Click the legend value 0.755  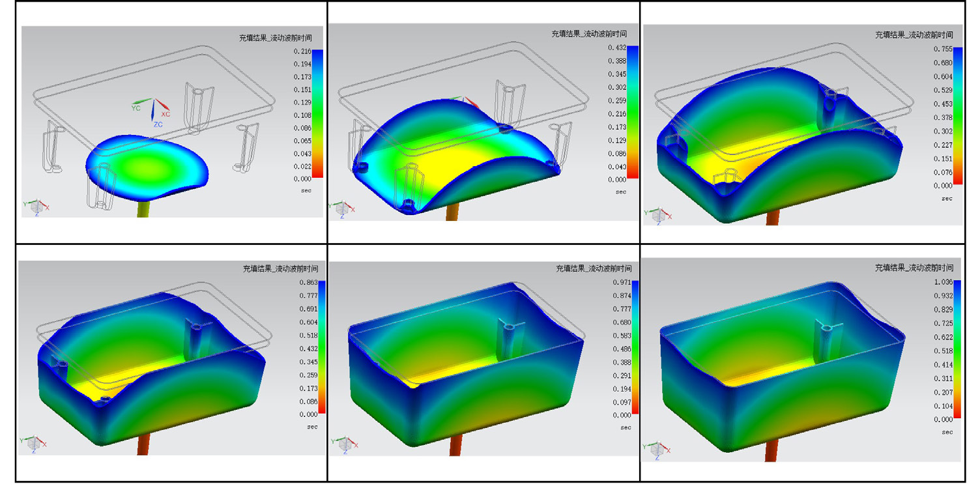point(943,50)
